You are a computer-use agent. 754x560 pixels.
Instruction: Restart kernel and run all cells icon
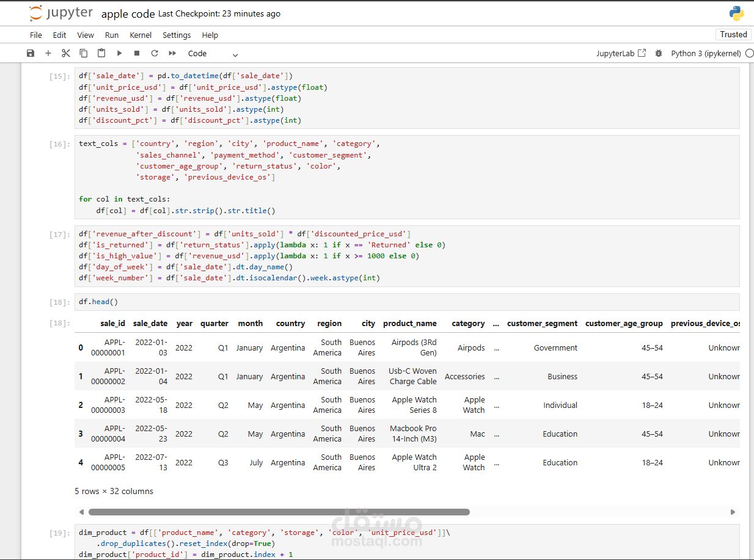pos(172,53)
